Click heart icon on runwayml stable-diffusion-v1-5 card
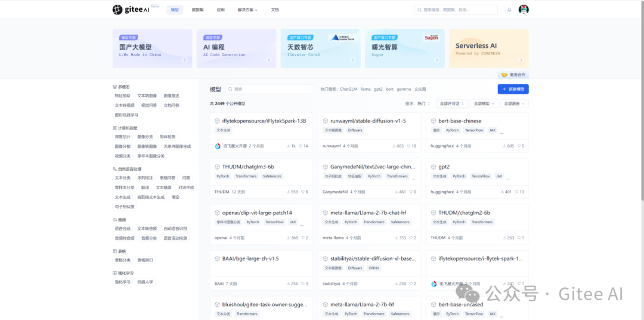644x320 pixels. [408, 146]
